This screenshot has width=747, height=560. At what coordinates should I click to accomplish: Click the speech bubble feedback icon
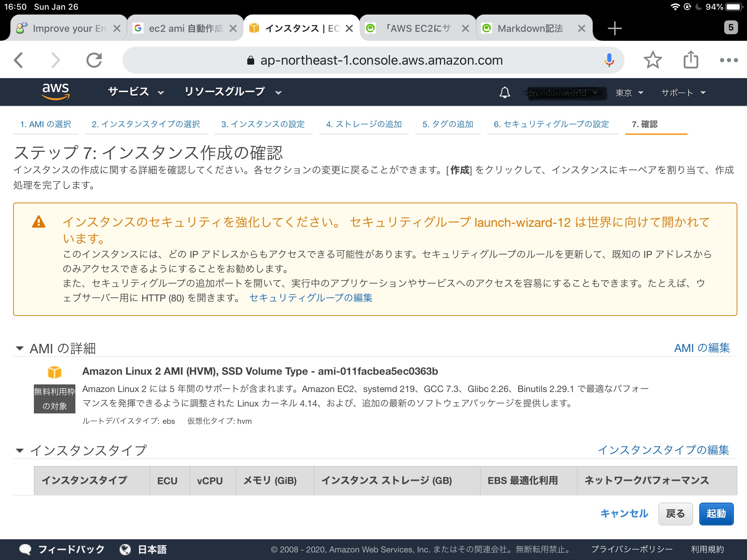tap(25, 549)
